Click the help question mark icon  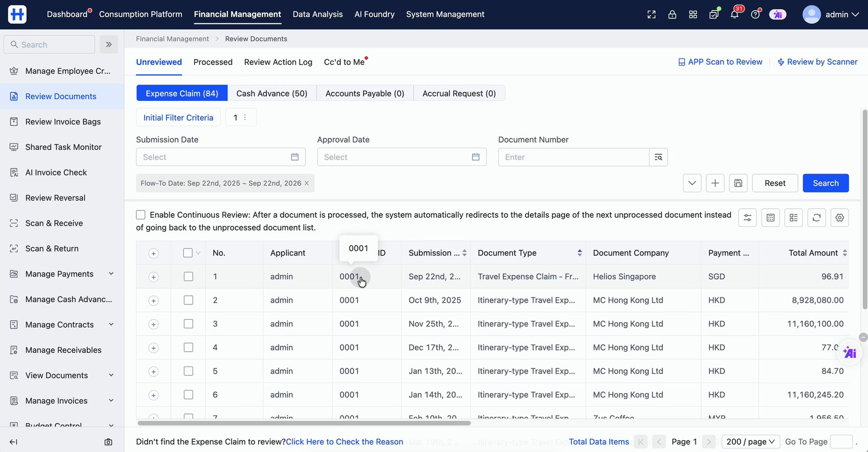(755, 15)
